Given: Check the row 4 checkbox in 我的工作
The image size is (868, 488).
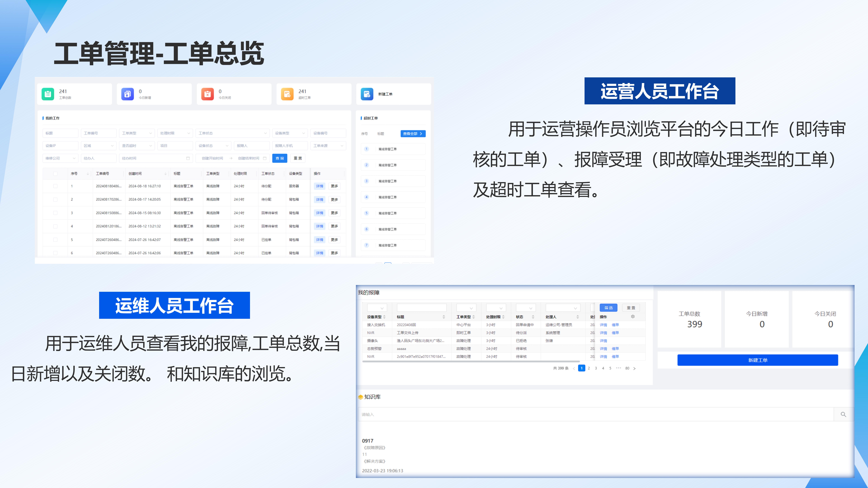Looking at the screenshot, I should (55, 226).
